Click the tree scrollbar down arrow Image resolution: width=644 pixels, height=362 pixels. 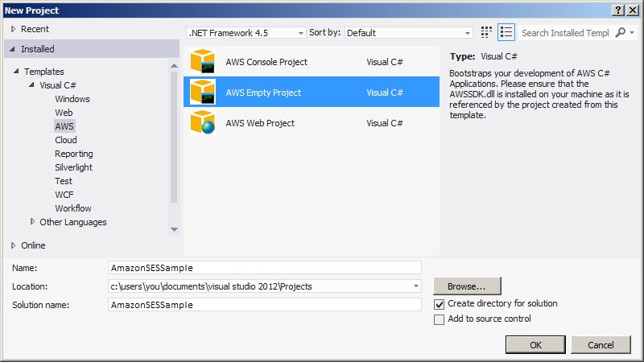(174, 229)
